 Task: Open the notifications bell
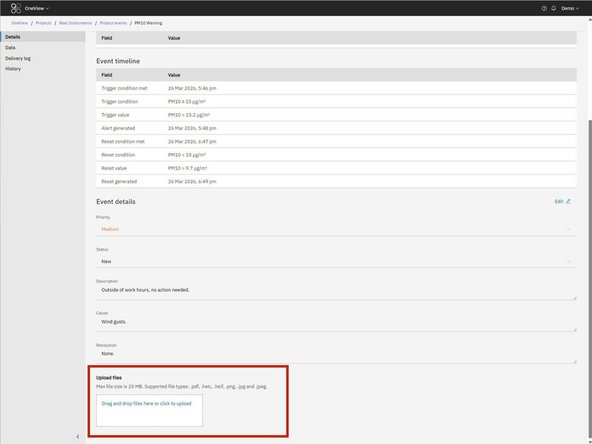(553, 8)
